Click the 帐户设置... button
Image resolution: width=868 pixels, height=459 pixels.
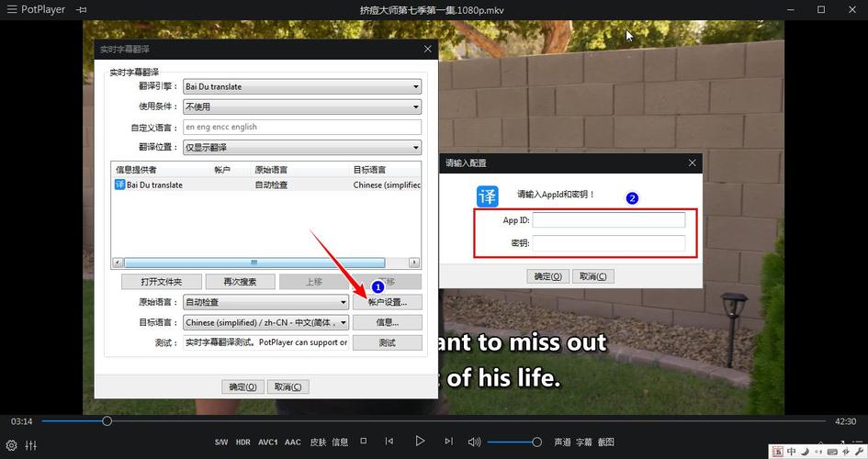(387, 301)
